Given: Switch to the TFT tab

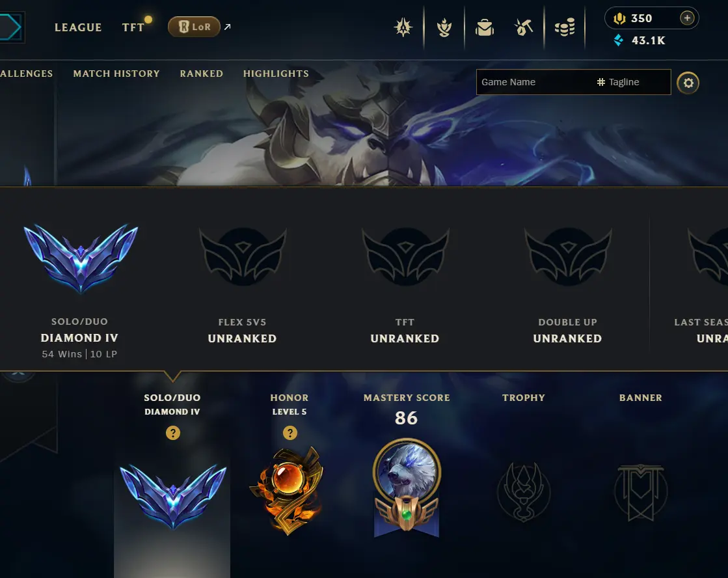Looking at the screenshot, I should [x=133, y=27].
